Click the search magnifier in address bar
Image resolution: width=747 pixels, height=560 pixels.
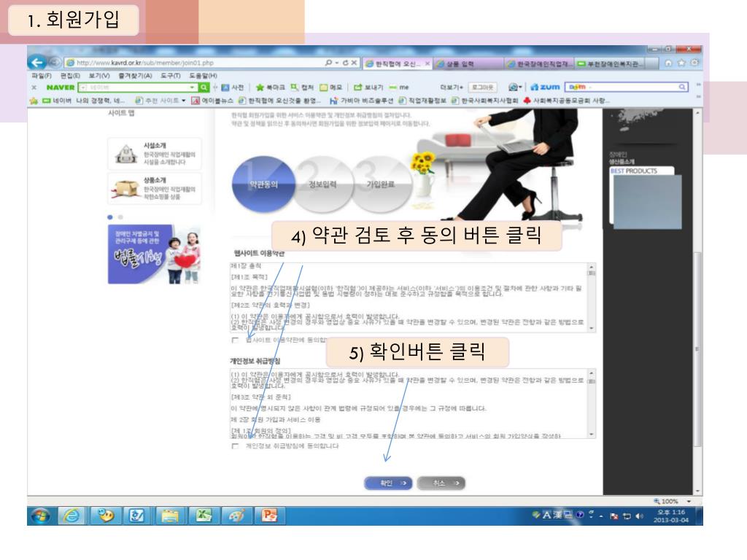point(328,63)
